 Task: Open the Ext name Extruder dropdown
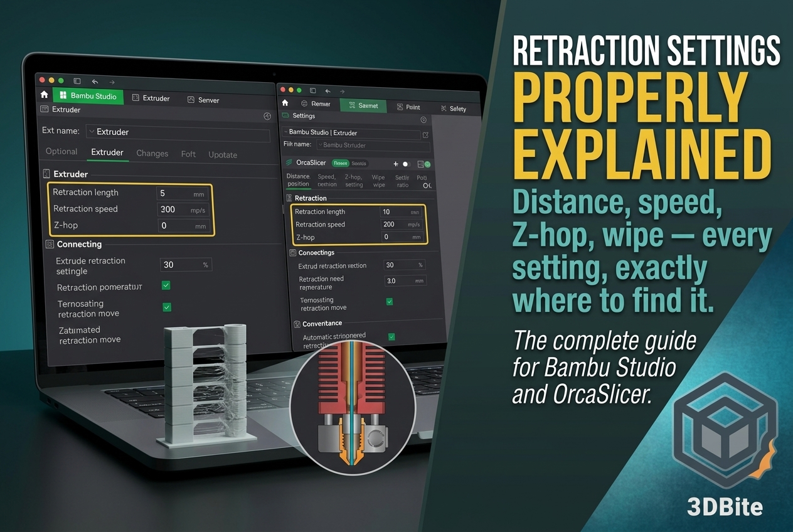178,132
